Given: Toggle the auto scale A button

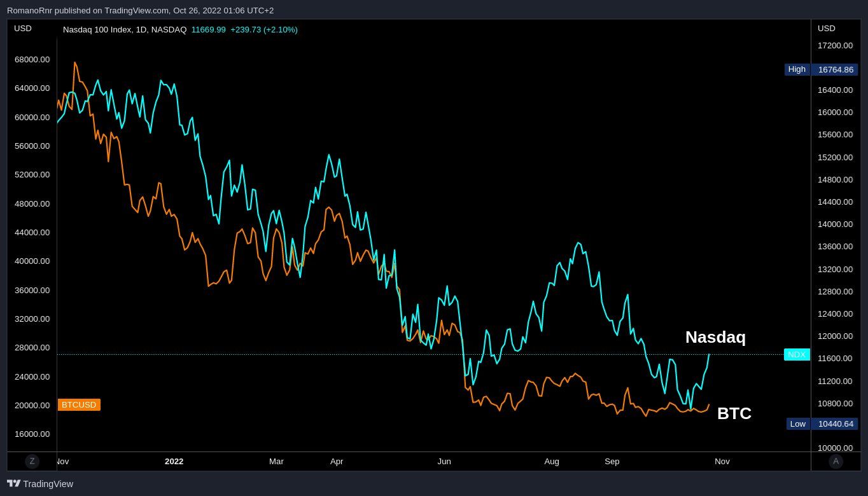Looking at the screenshot, I should click(x=836, y=462).
